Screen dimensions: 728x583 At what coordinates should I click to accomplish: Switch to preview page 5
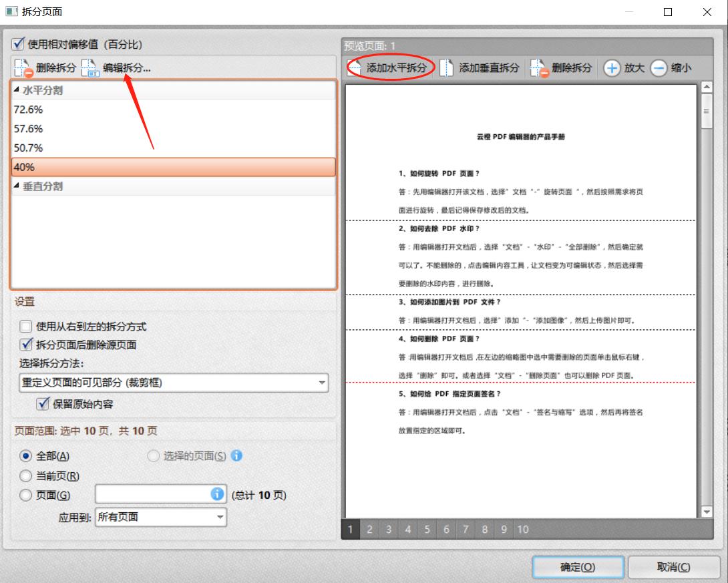427,529
